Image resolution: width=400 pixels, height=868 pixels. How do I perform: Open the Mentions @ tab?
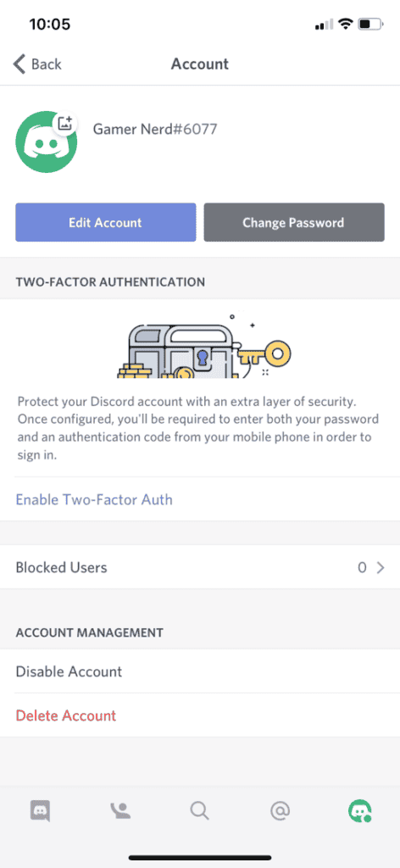280,811
